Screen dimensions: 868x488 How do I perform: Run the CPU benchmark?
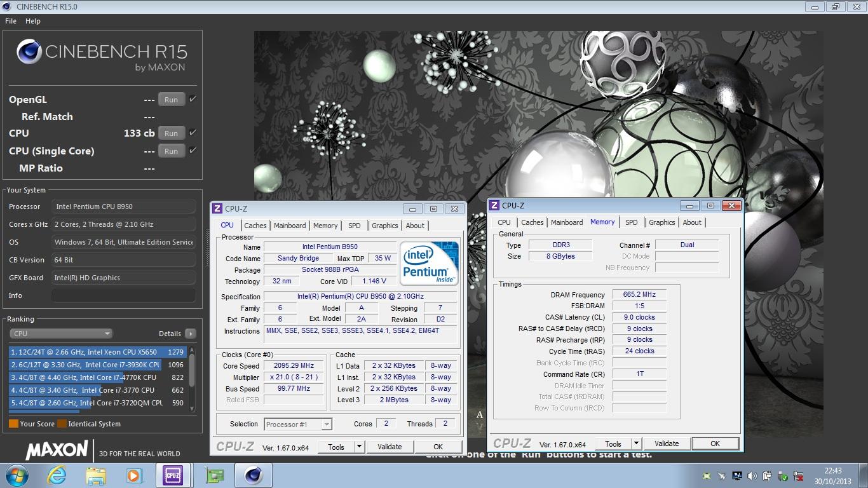point(172,133)
